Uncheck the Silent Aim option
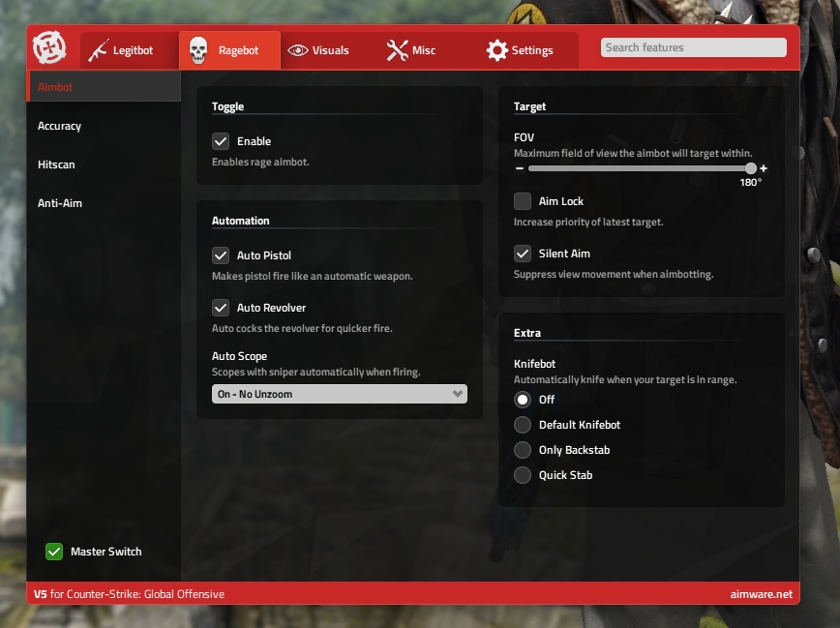Screen dimensions: 840x628 (x=523, y=254)
